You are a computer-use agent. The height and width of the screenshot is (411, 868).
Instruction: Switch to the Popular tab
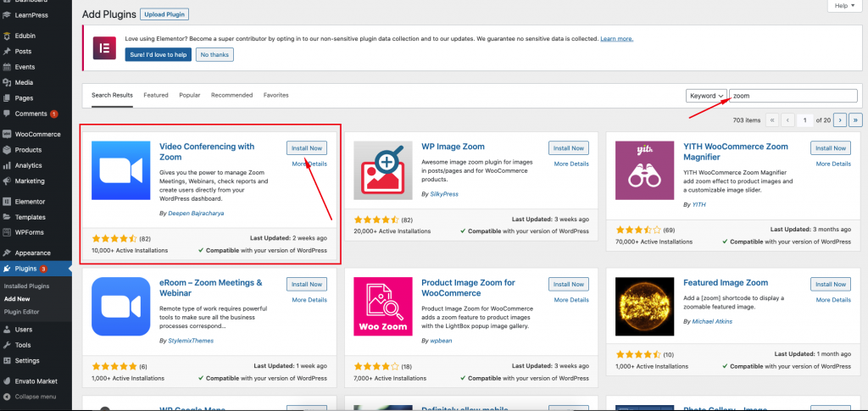[x=190, y=95]
